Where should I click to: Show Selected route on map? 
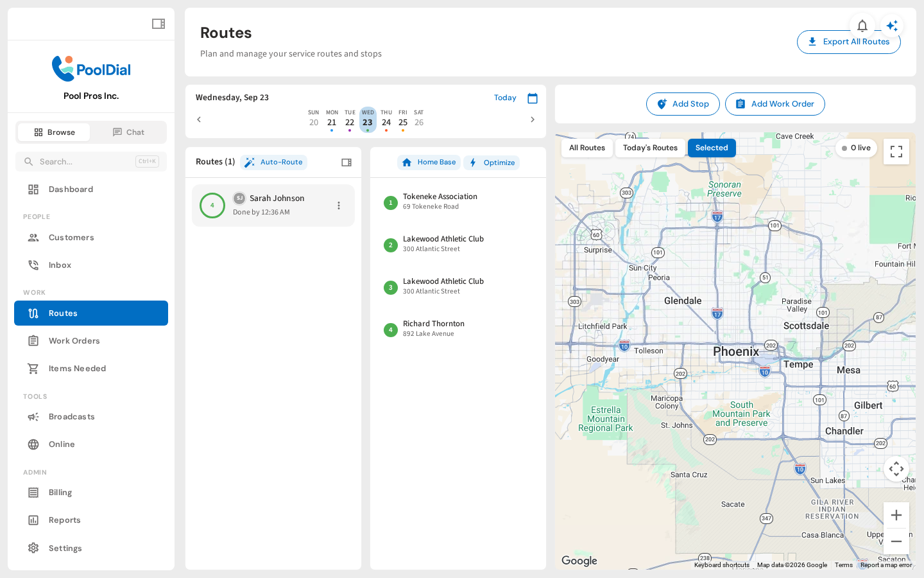coord(712,148)
